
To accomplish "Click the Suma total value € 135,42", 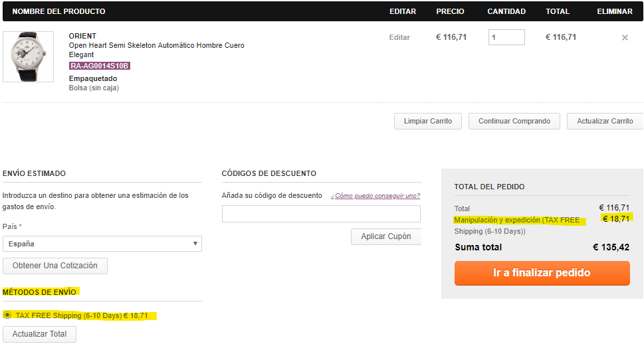I will tap(611, 247).
